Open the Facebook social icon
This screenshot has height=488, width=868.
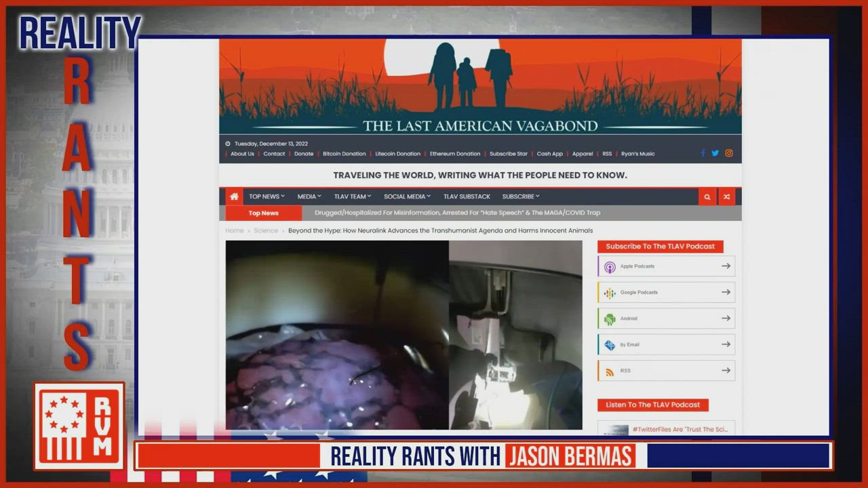tap(703, 153)
